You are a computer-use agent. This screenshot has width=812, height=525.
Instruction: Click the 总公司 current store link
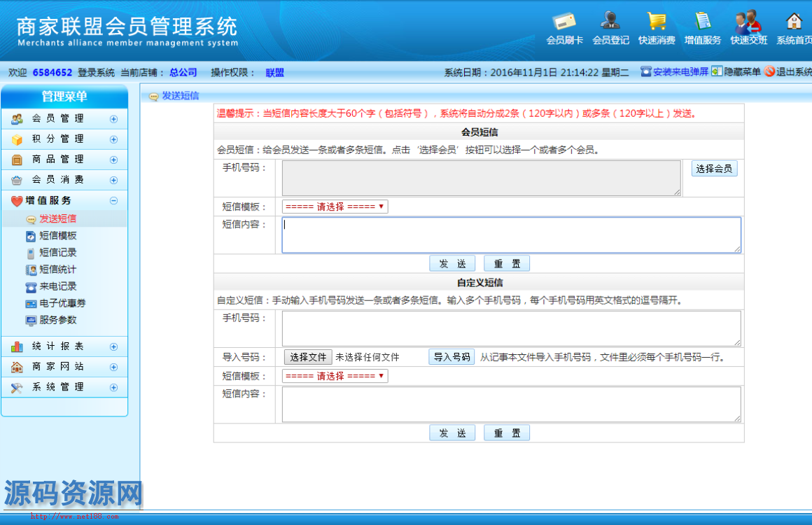[183, 73]
